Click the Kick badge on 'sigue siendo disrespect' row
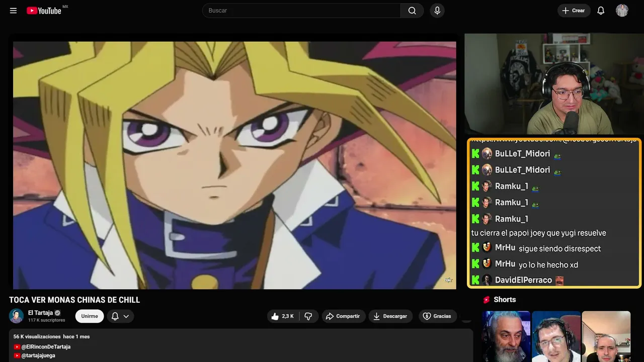The width and height of the screenshot is (644, 362). 475,247
